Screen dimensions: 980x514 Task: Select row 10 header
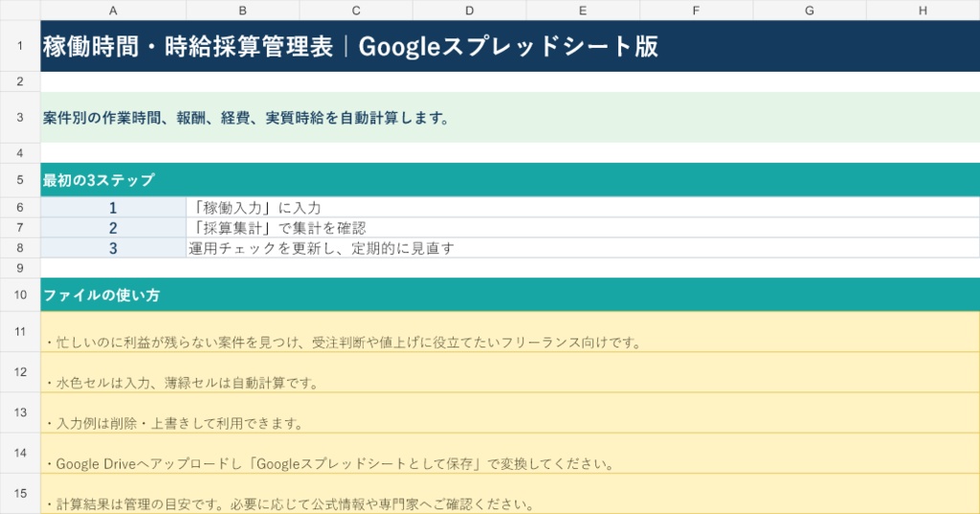[x=20, y=295]
